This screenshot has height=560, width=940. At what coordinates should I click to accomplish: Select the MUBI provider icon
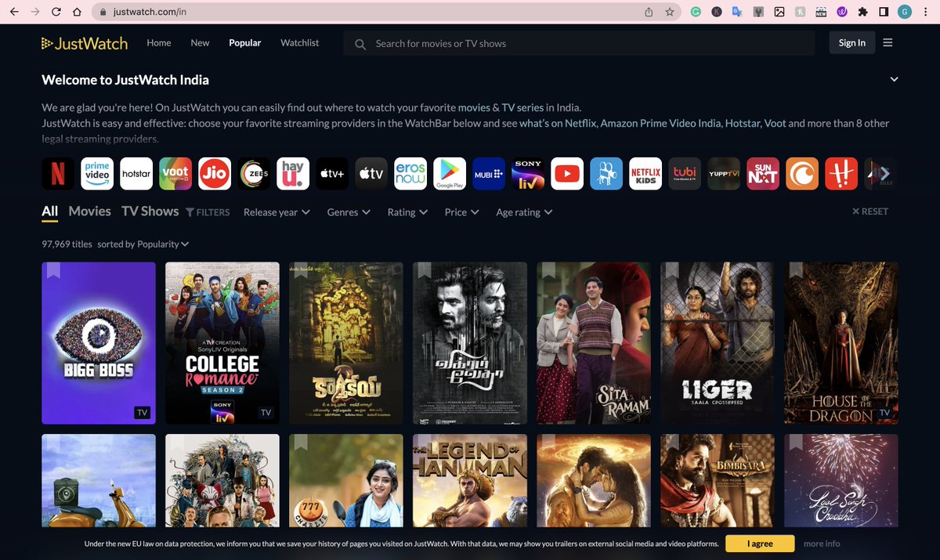click(489, 174)
